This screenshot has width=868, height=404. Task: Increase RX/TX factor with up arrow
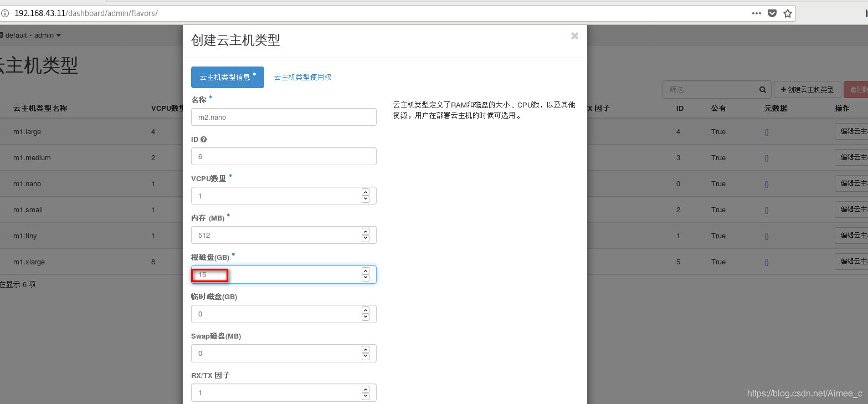click(365, 389)
